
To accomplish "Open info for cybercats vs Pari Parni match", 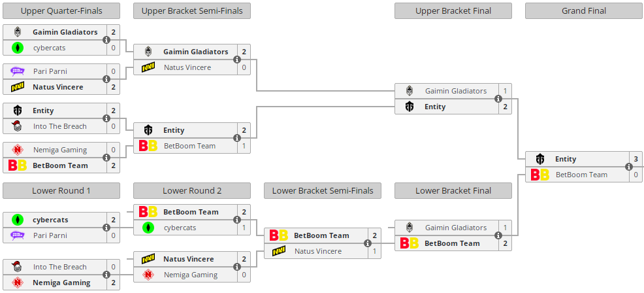I will 106,228.
